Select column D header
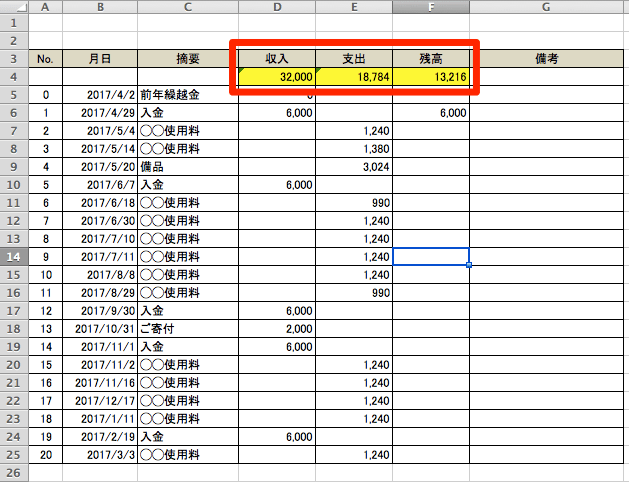 click(278, 7)
